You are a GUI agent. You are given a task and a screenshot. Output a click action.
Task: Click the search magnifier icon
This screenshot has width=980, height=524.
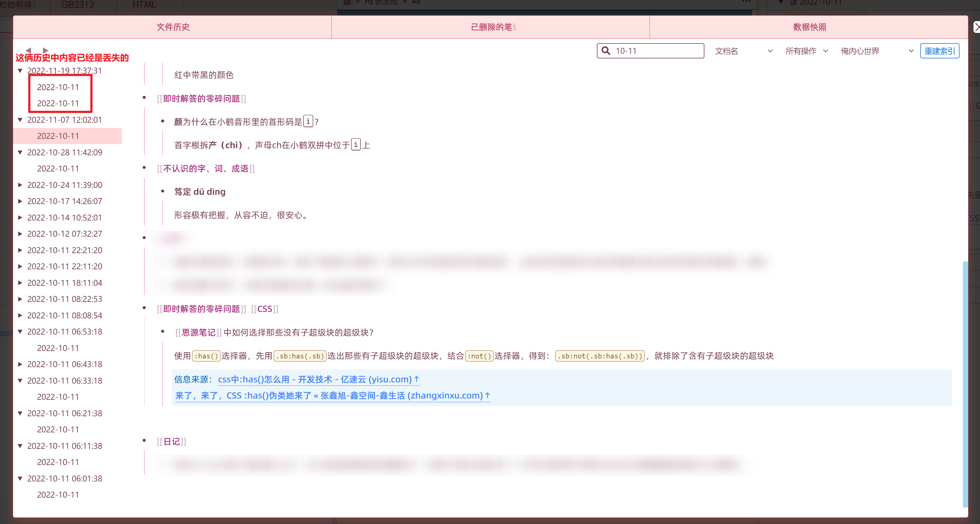click(x=606, y=51)
